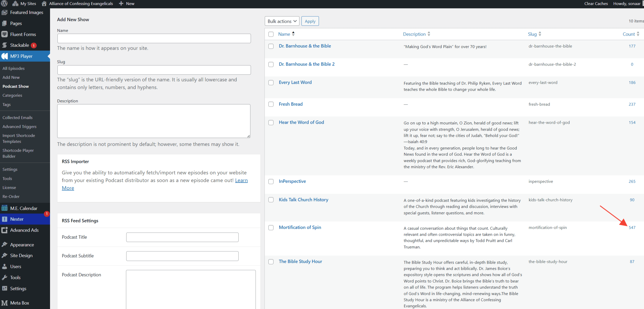Screen dimensions: 644x309
Task: Focus the show Description textarea
Action: point(154,121)
